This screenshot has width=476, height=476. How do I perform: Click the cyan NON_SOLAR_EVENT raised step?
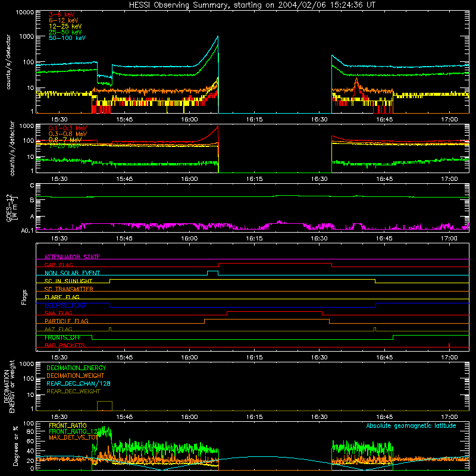point(212,272)
